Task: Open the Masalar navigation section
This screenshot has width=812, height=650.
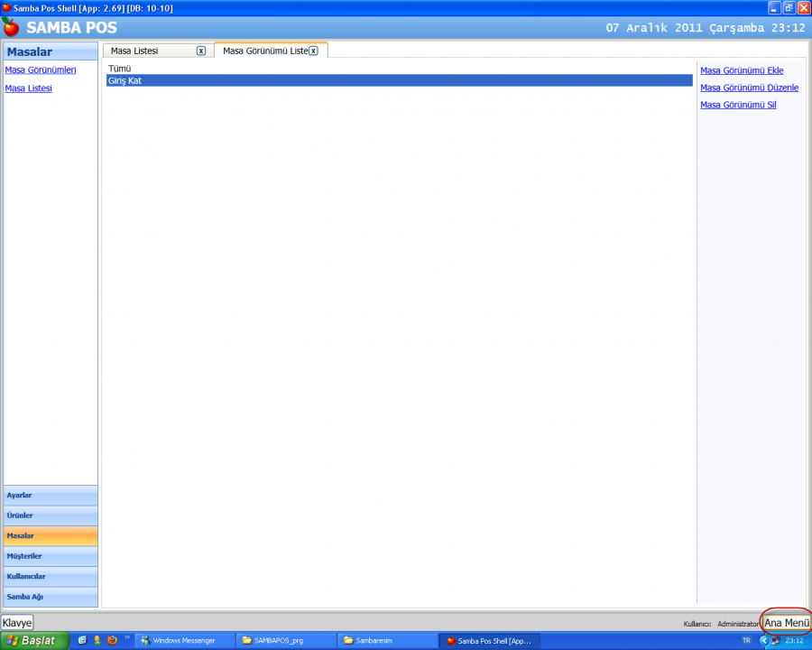Action: (x=51, y=535)
